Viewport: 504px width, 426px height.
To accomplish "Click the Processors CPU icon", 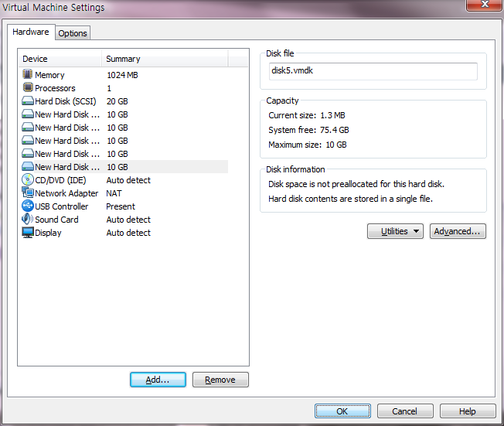I will [x=28, y=87].
